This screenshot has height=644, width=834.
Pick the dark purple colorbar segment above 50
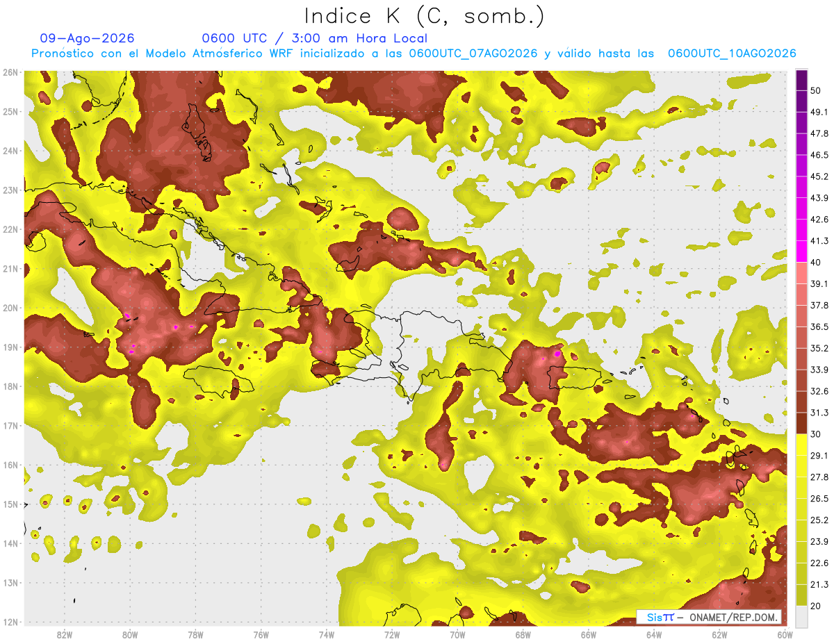801,80
